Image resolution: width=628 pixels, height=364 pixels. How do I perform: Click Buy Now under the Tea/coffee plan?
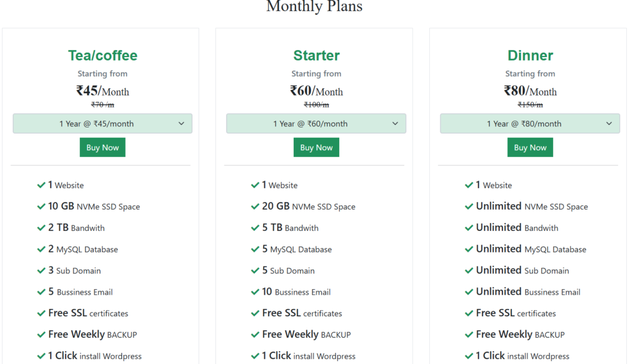pos(102,147)
